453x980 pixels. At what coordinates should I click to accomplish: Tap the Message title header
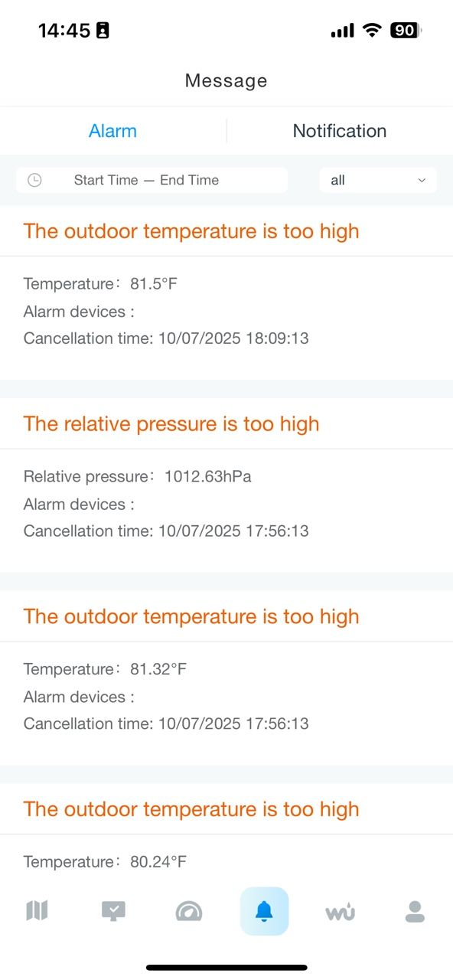[x=226, y=80]
